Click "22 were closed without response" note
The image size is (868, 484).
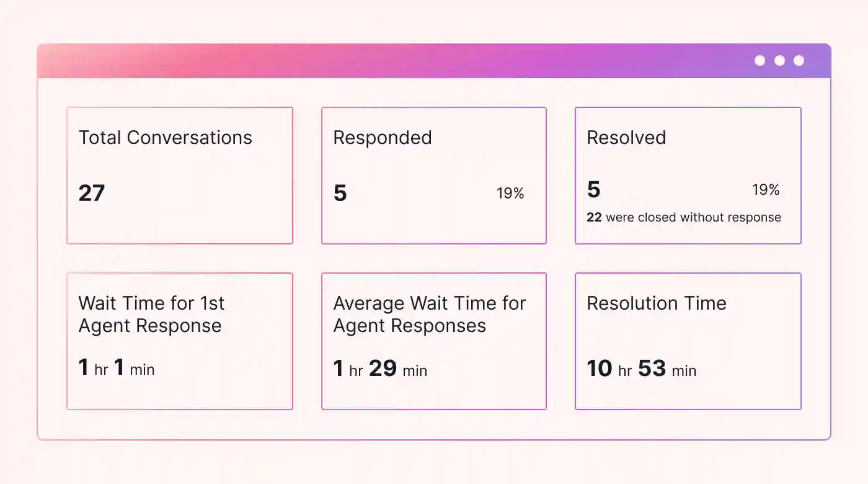pyautogui.click(x=684, y=217)
